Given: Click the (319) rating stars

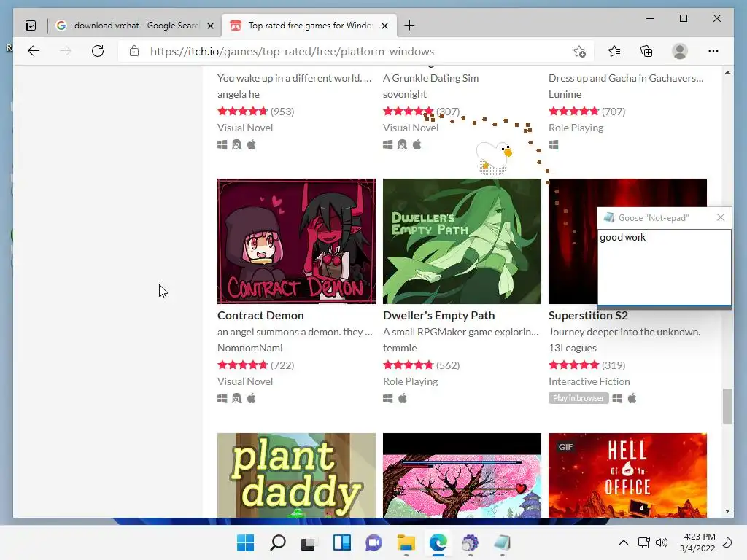Looking at the screenshot, I should pyautogui.click(x=573, y=365).
